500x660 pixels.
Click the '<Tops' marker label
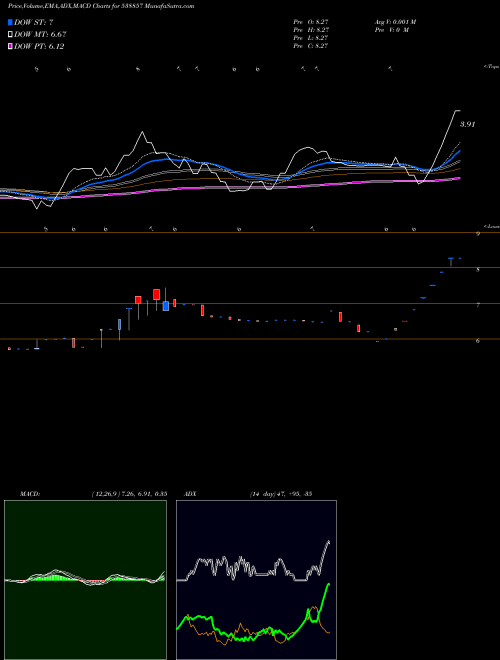pos(492,67)
